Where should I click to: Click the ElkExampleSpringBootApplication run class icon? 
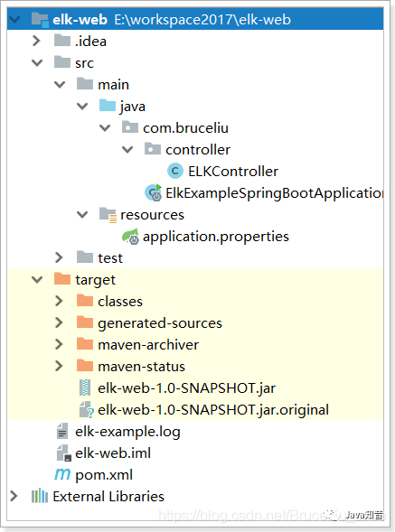click(153, 192)
